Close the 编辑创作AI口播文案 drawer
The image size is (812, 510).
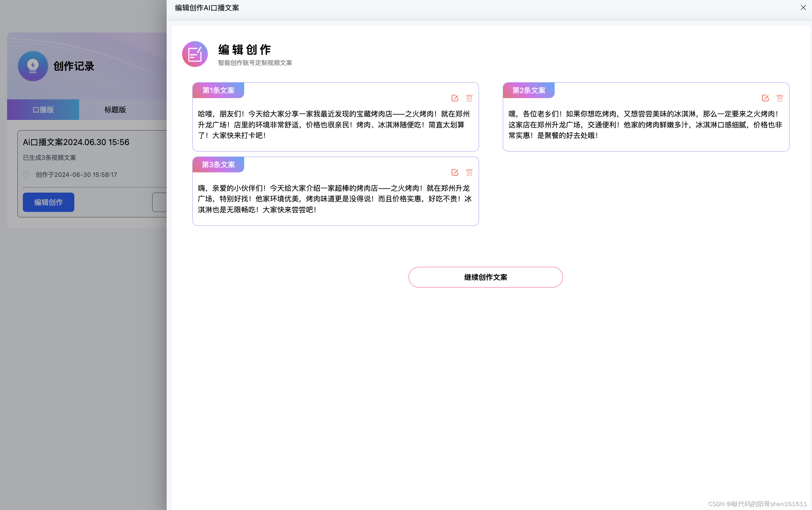(x=803, y=7)
